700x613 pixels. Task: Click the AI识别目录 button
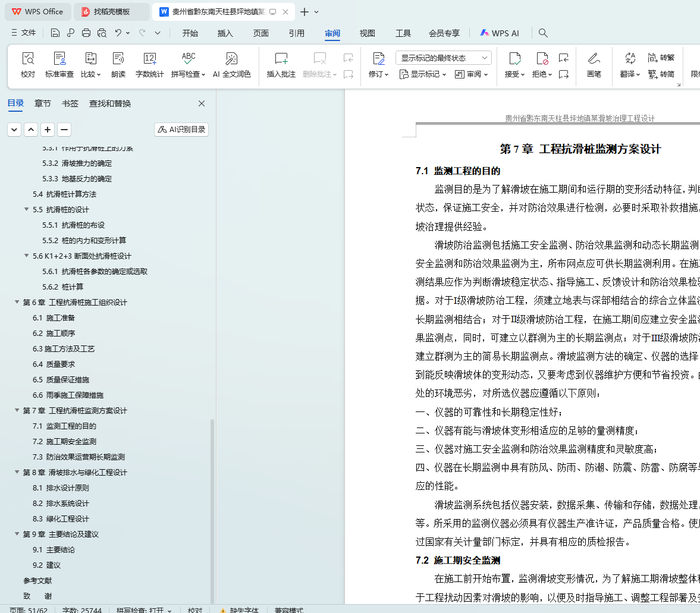click(x=181, y=130)
